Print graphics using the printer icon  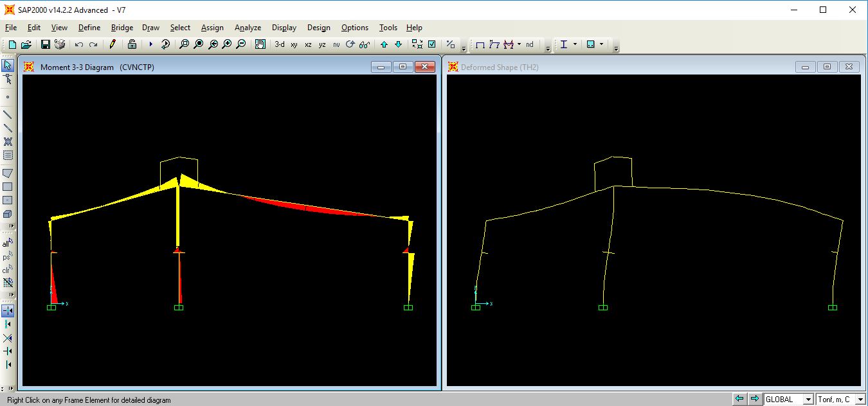(60, 44)
